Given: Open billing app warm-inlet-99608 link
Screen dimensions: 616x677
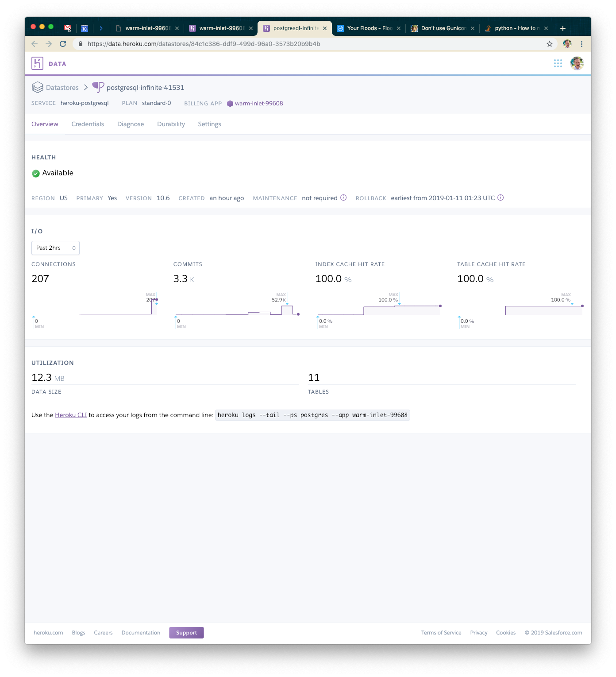Looking at the screenshot, I should (258, 103).
